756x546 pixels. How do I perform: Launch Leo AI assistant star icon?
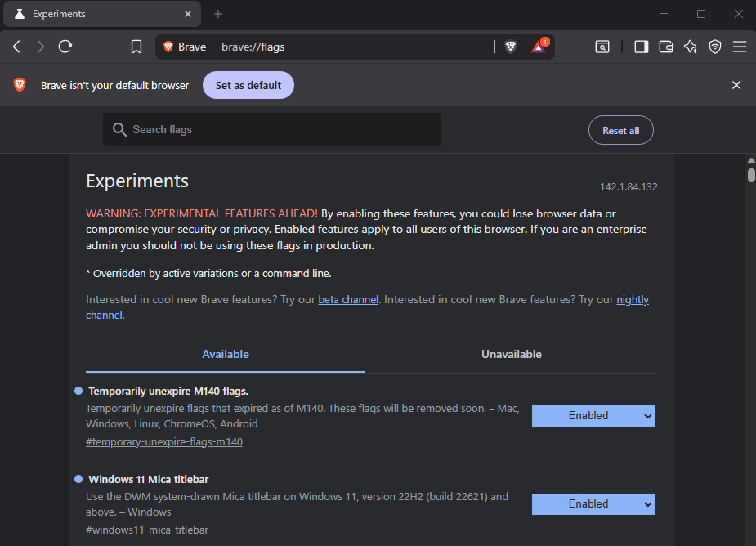691,47
